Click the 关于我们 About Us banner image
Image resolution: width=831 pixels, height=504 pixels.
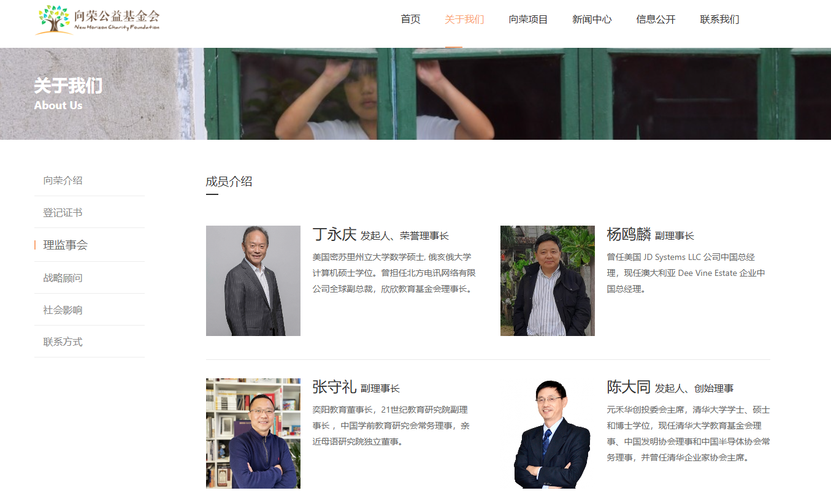click(x=415, y=94)
